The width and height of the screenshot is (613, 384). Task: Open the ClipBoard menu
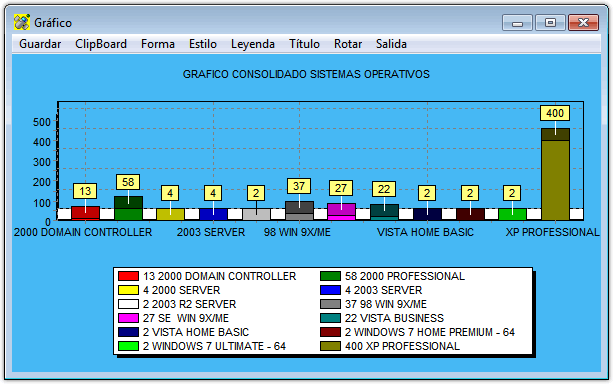click(x=101, y=44)
